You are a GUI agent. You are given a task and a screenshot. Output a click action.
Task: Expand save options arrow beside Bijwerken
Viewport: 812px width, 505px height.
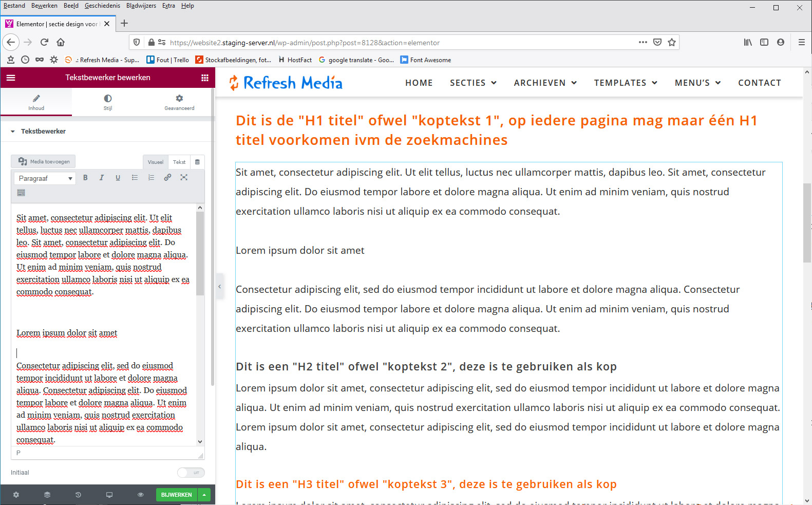[x=204, y=495]
